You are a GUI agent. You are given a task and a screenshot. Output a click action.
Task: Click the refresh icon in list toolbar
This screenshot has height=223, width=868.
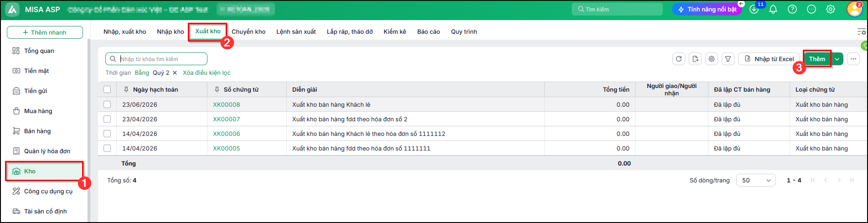679,59
